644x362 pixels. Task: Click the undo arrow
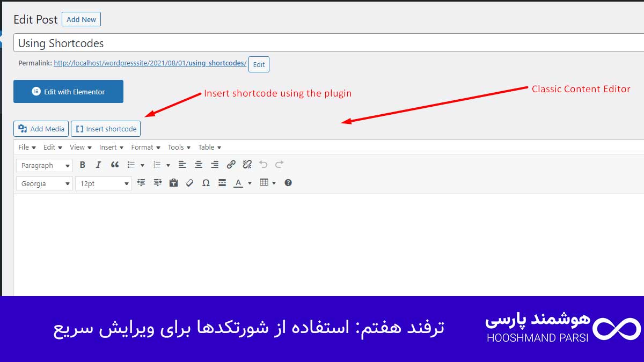pyautogui.click(x=263, y=165)
